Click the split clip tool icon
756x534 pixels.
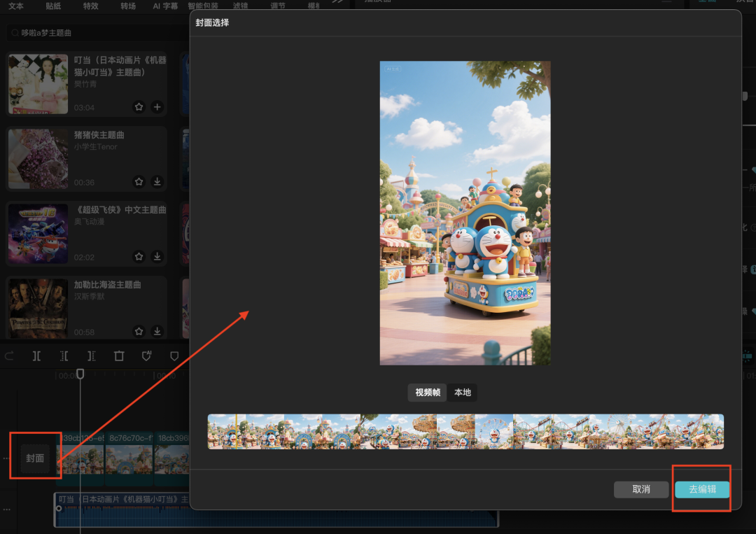[36, 356]
